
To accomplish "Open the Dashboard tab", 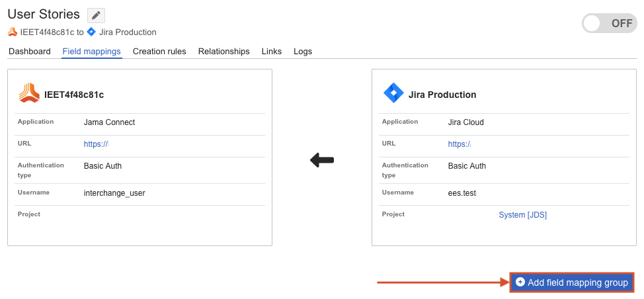I will [30, 52].
